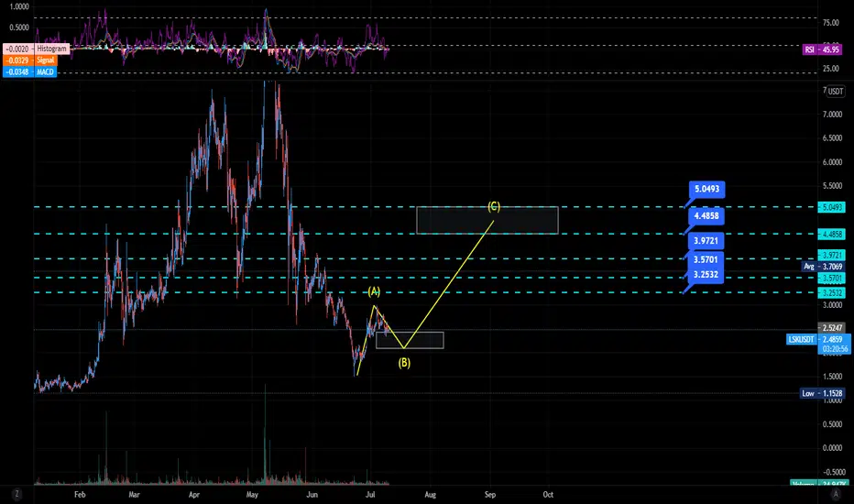Viewport: 854px width, 504px height.
Task: Click the 5.0493 cyan axis price tag
Action: point(832,207)
